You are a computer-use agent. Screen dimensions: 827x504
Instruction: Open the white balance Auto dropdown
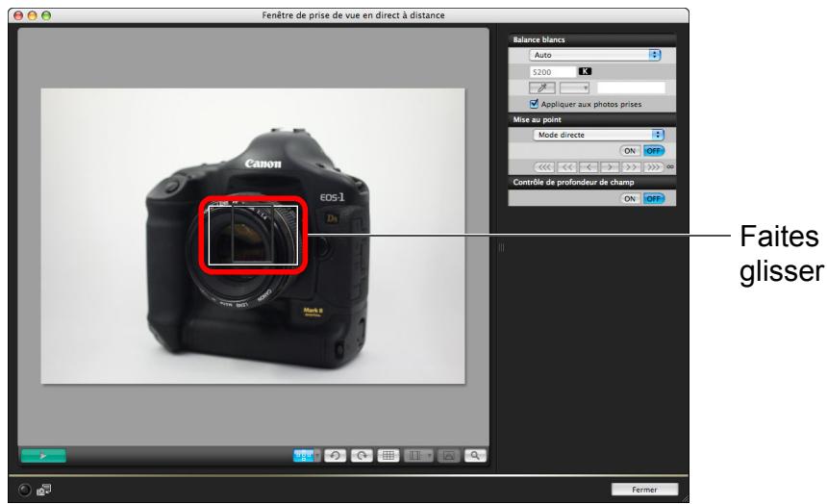595,55
